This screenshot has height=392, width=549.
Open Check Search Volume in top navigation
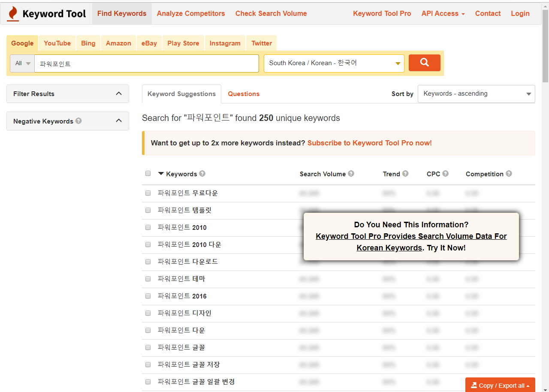pos(271,14)
